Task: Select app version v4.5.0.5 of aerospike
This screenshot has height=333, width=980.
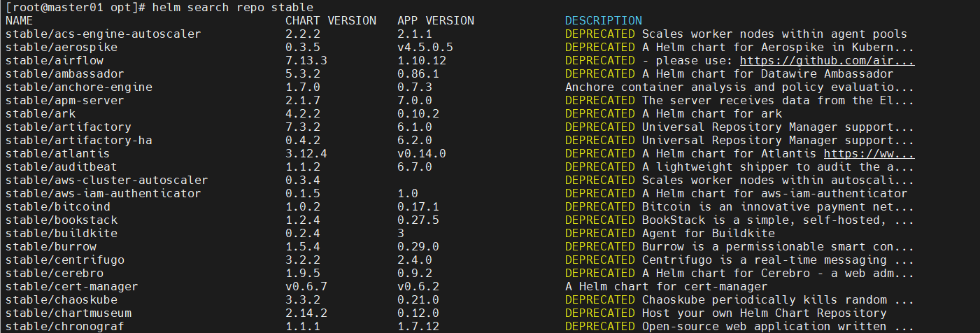Action: (425, 47)
